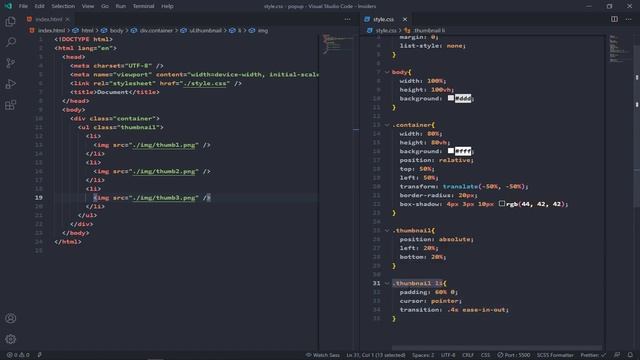Click CRLF end-of-line selector
The height and width of the screenshot is (360, 640).
point(468,355)
